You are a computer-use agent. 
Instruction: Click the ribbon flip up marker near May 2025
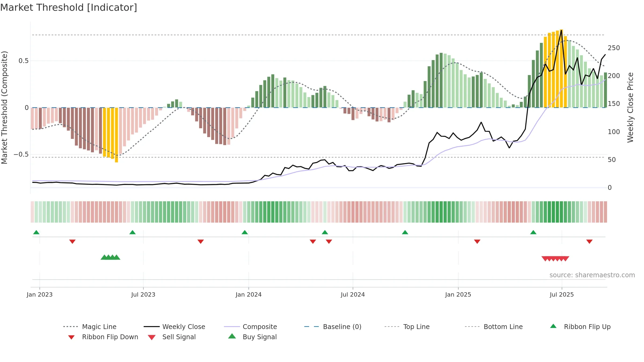click(533, 232)
